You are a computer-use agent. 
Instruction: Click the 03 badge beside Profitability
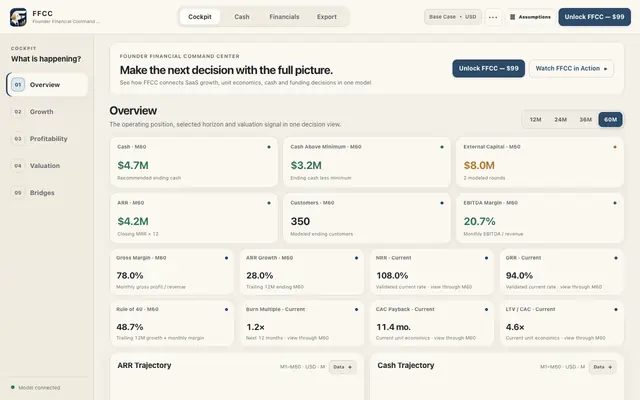point(18,139)
